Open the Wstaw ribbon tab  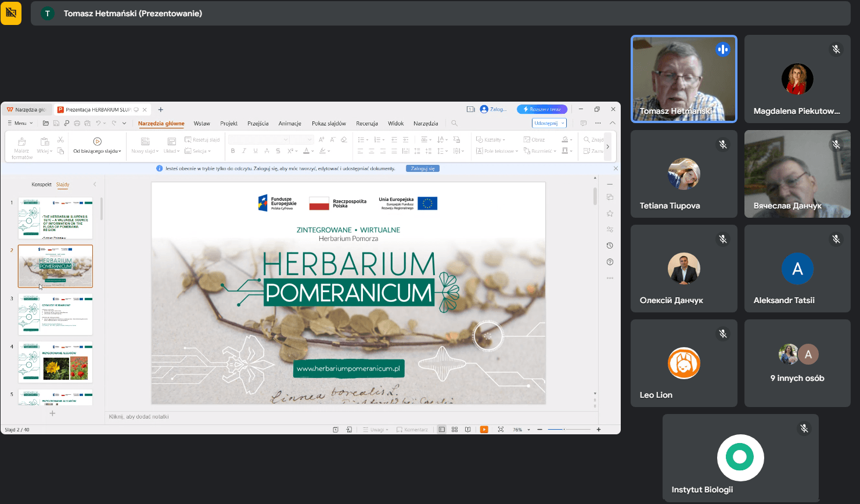201,123
